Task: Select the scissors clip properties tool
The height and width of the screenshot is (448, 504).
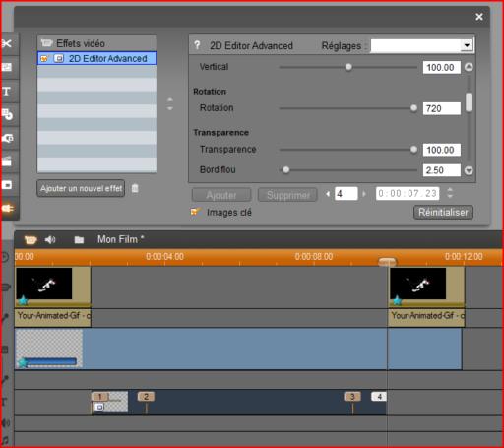Action: pos(7,43)
